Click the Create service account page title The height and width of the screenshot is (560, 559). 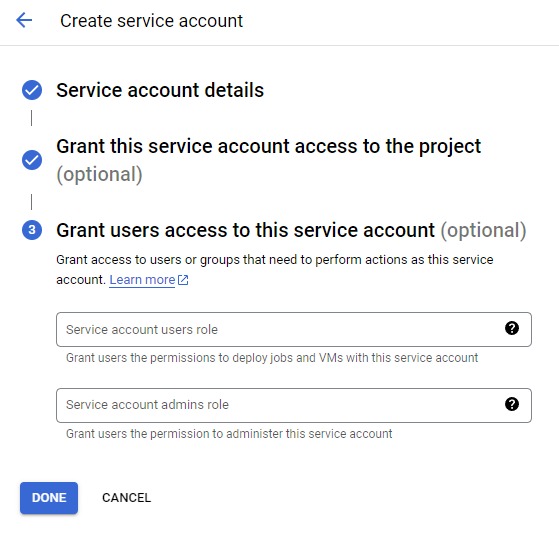(151, 21)
